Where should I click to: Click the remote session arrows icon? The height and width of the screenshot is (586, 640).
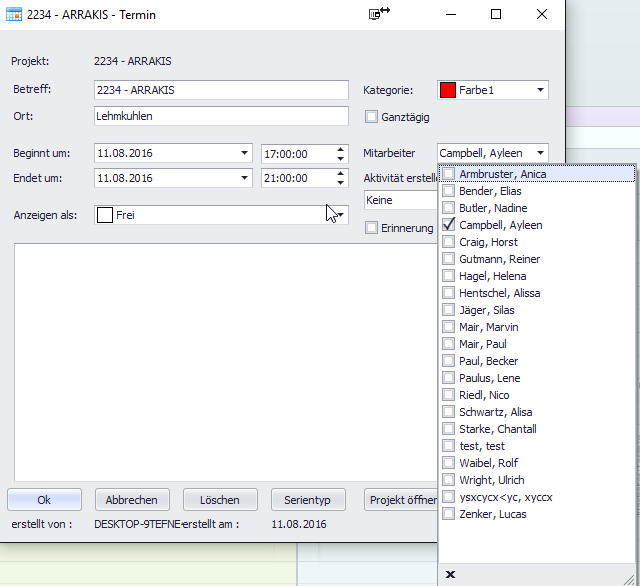coord(379,14)
